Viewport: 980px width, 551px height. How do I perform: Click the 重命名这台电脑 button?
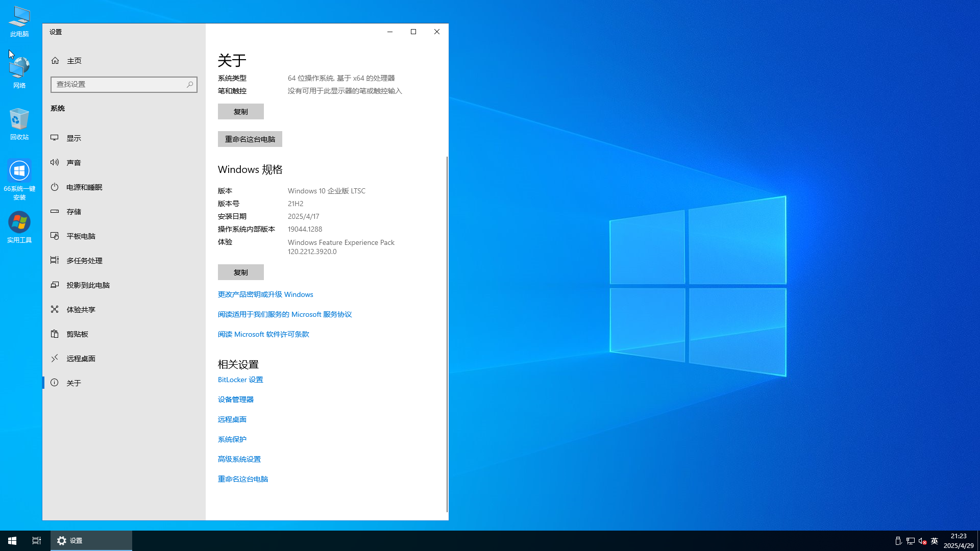coord(250,139)
